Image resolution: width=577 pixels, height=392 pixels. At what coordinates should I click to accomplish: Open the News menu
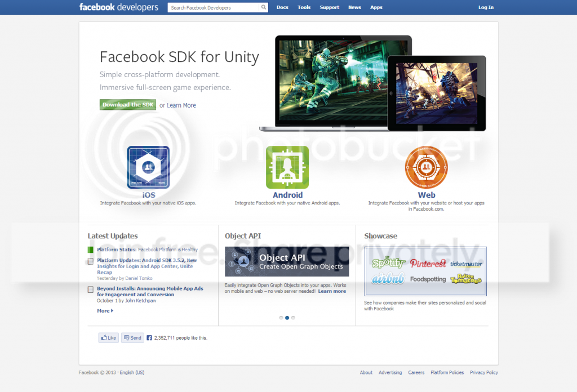coord(354,7)
